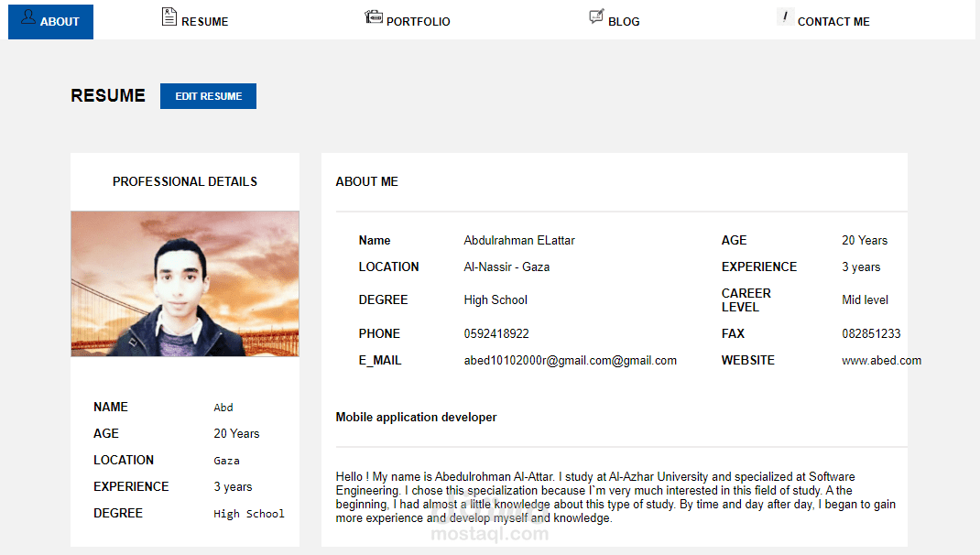Click the document icon beside Resume
Screen dimensions: 980x555
[x=169, y=16]
